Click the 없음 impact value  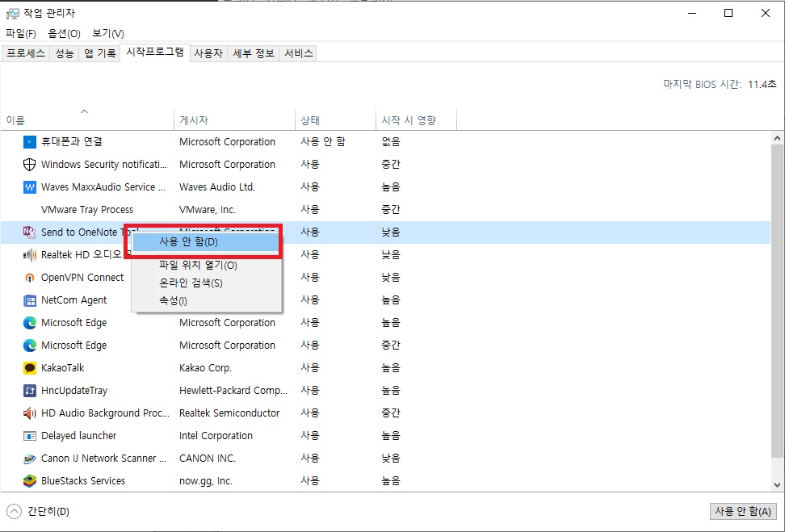[x=391, y=142]
